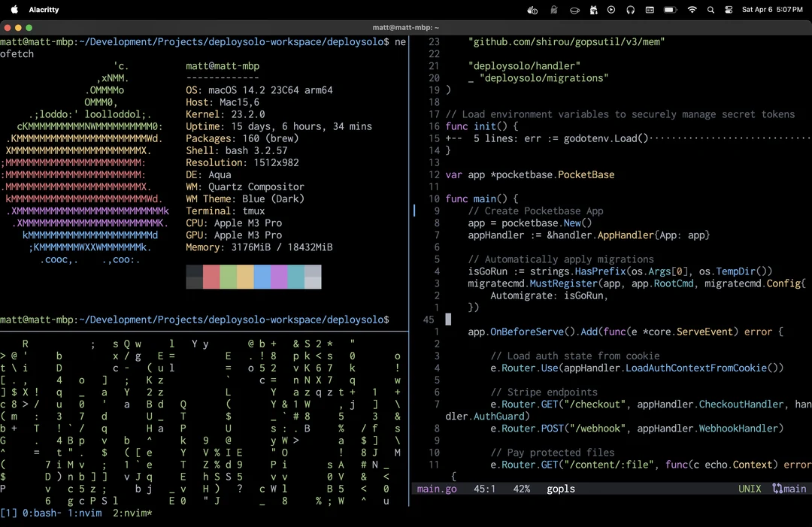Check the battery icon in the menu bar

pyautogui.click(x=669, y=11)
